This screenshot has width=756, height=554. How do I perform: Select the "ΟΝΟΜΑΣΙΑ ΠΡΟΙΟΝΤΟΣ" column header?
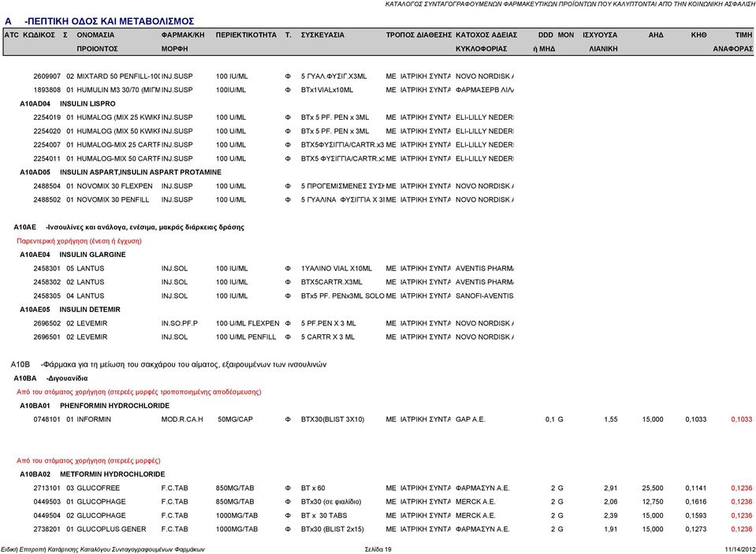(97, 42)
